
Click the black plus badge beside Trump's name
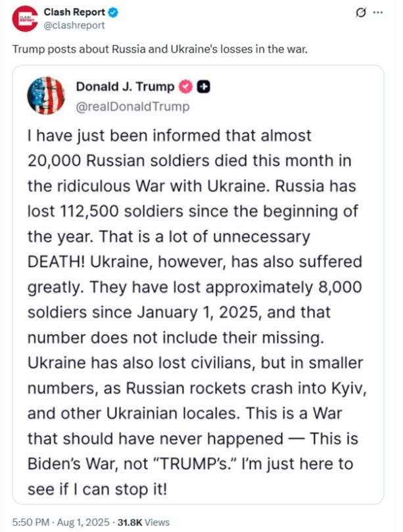coord(203,87)
